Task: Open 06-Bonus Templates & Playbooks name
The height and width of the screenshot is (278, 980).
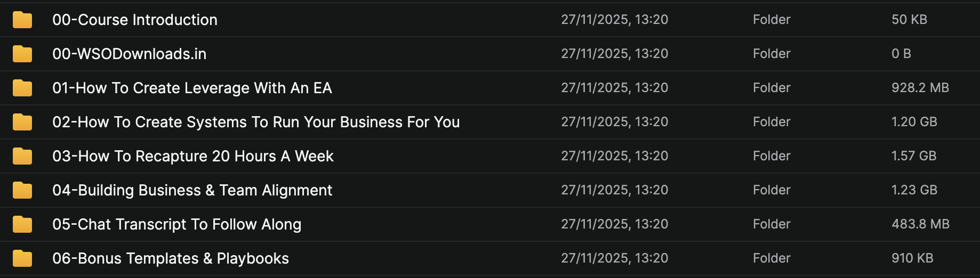Action: 171,258
